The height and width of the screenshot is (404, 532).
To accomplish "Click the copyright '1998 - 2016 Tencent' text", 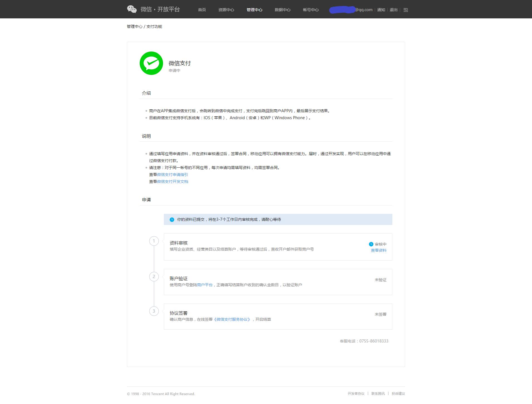I will (x=161, y=394).
